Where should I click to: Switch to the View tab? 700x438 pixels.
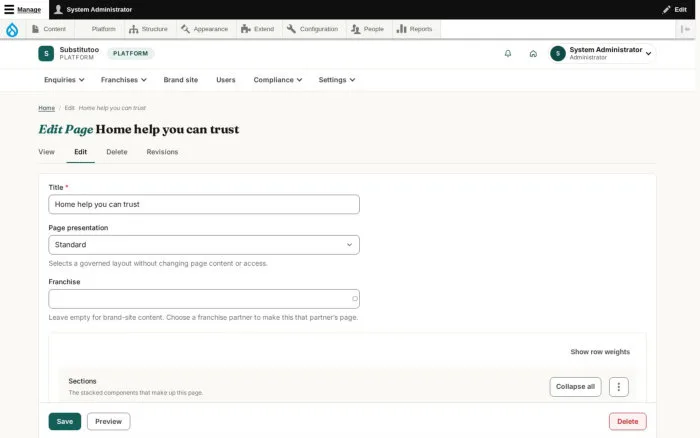tap(46, 152)
